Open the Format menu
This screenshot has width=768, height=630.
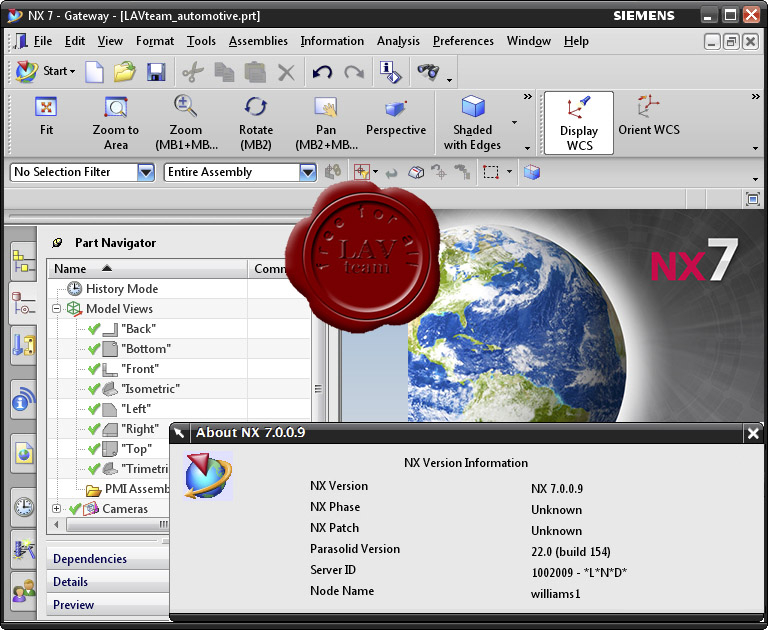(155, 41)
